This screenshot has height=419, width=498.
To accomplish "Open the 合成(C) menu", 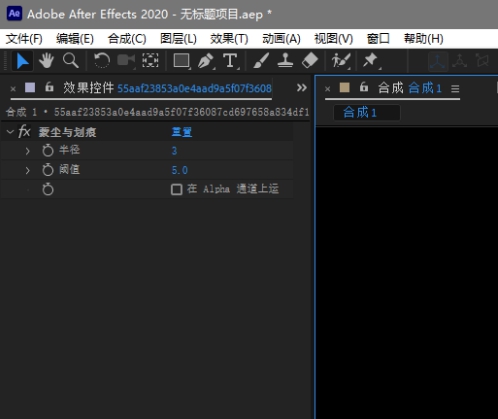I will (x=127, y=39).
